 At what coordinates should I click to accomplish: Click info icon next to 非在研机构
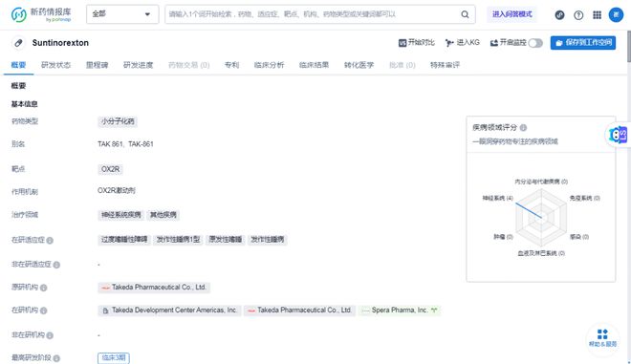pos(50,335)
